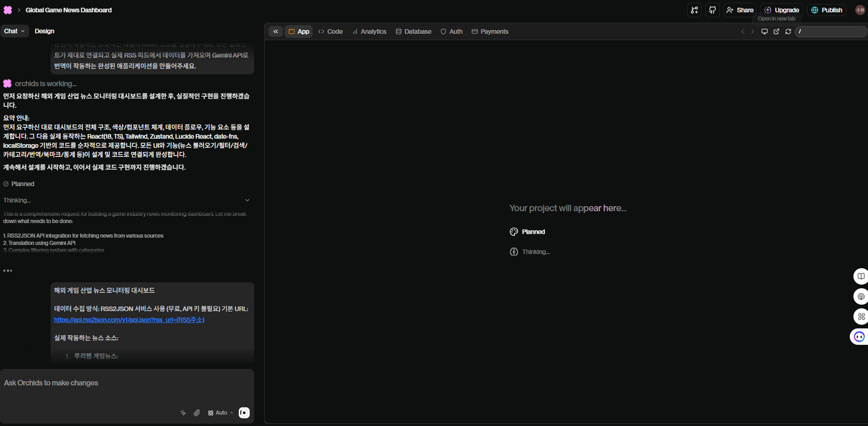Screen dimensions: 868x426
Task: Switch to the Code tab
Action: [x=330, y=32]
